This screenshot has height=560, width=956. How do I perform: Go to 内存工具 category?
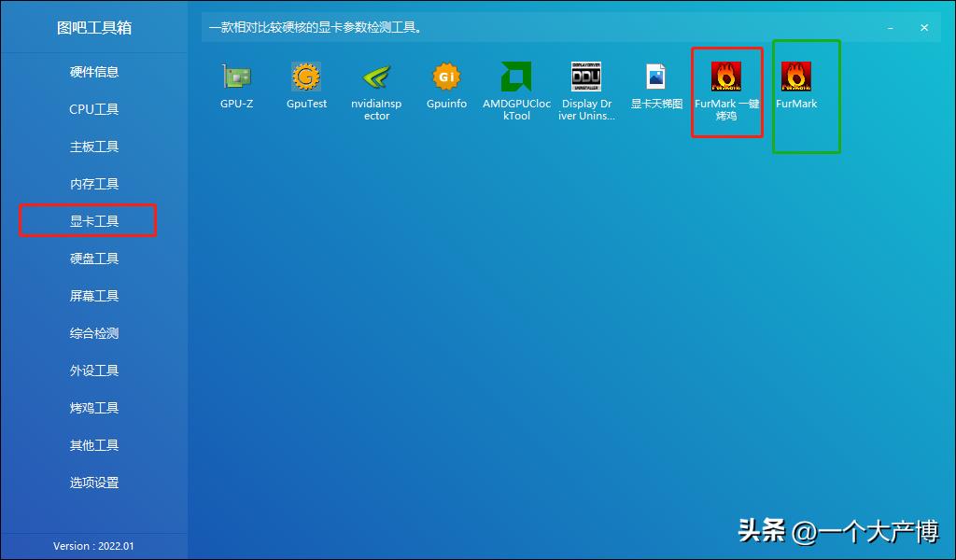[94, 184]
